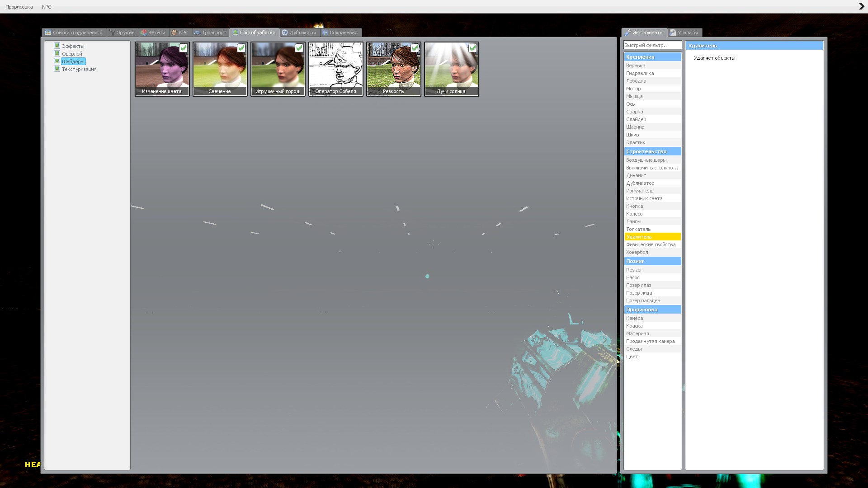Choose the Камера tool
The height and width of the screenshot is (488, 868).
(634, 318)
